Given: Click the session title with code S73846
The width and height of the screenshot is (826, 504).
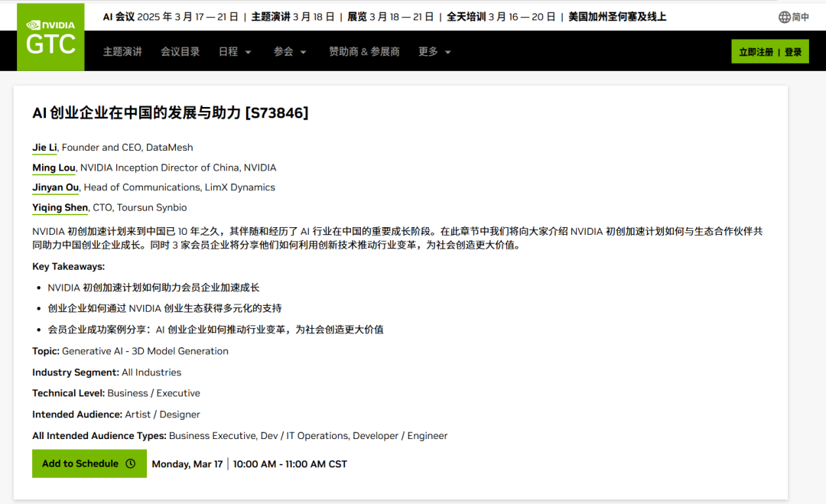Looking at the screenshot, I should pos(170,112).
